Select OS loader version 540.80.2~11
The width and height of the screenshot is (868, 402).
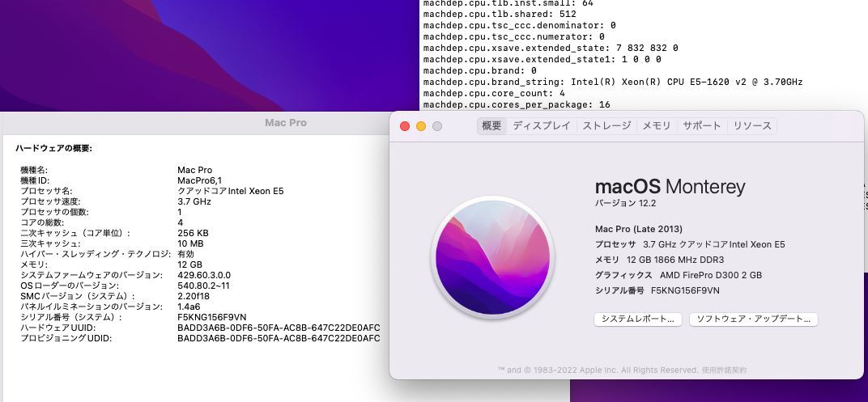coord(203,286)
